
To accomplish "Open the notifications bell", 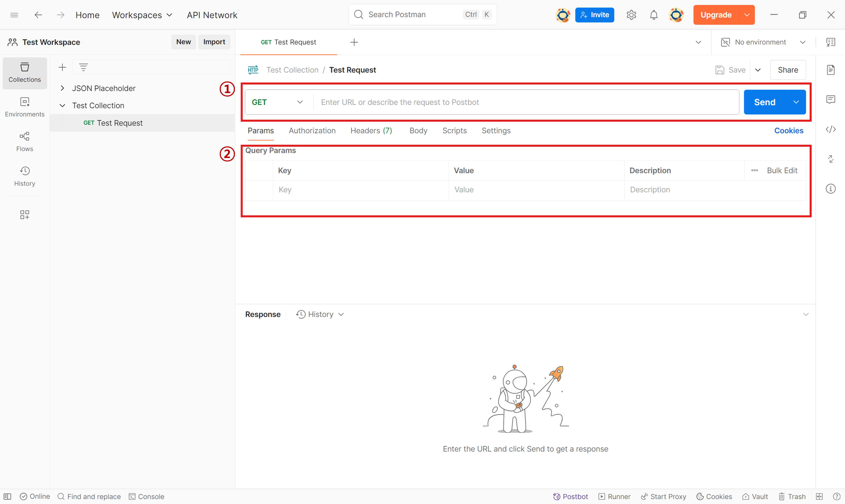I will coord(654,15).
